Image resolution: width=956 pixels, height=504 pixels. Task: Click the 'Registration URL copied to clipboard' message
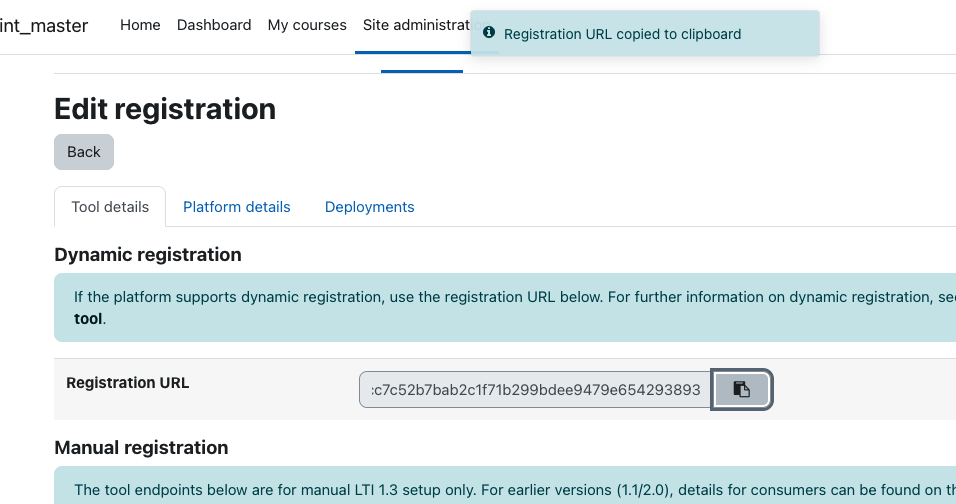(x=622, y=34)
